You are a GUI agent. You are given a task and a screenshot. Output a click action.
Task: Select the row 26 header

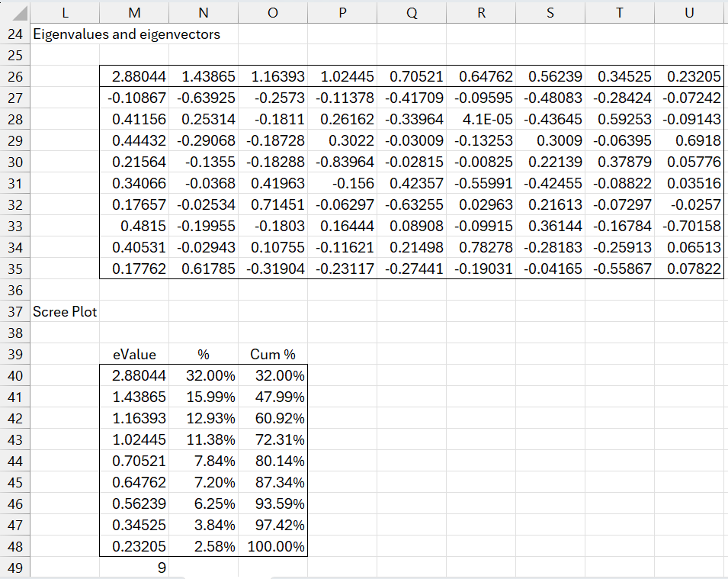tap(15, 76)
